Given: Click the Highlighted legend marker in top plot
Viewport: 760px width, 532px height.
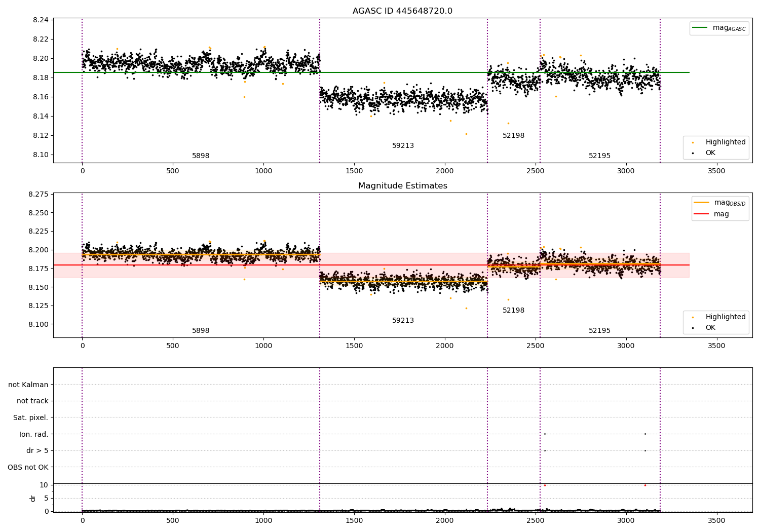Looking at the screenshot, I should [x=693, y=142].
